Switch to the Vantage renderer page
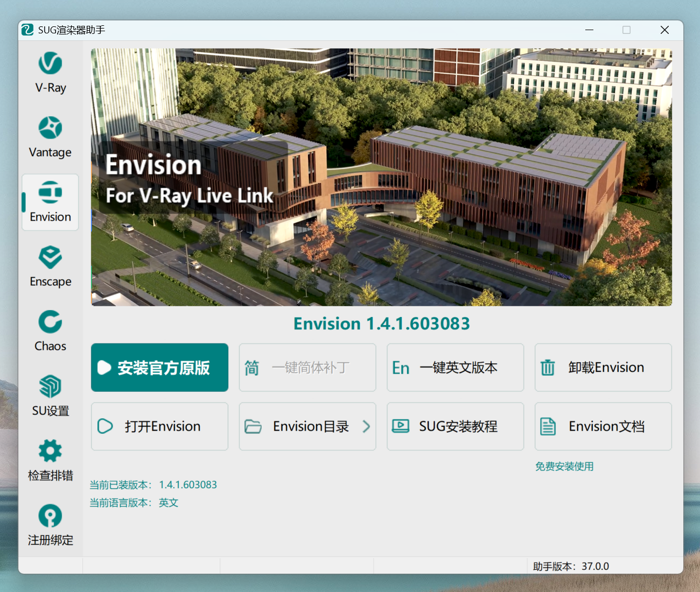 [x=50, y=137]
